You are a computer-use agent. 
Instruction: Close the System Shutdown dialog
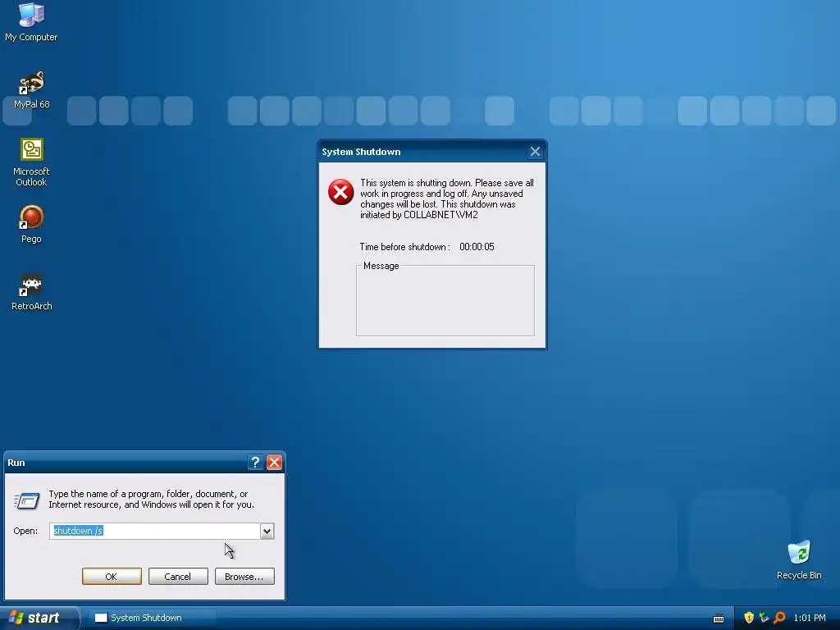[x=535, y=152]
